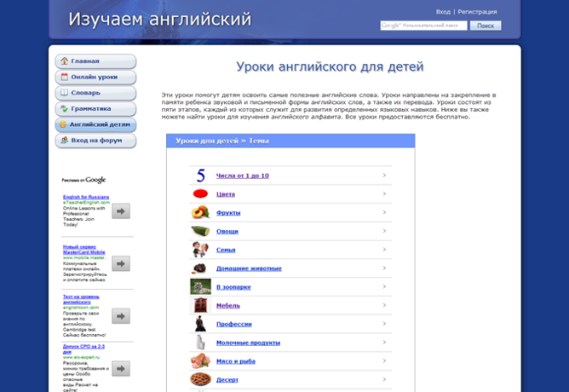
Task: Open the Семья lesson link
Action: pyautogui.click(x=226, y=250)
